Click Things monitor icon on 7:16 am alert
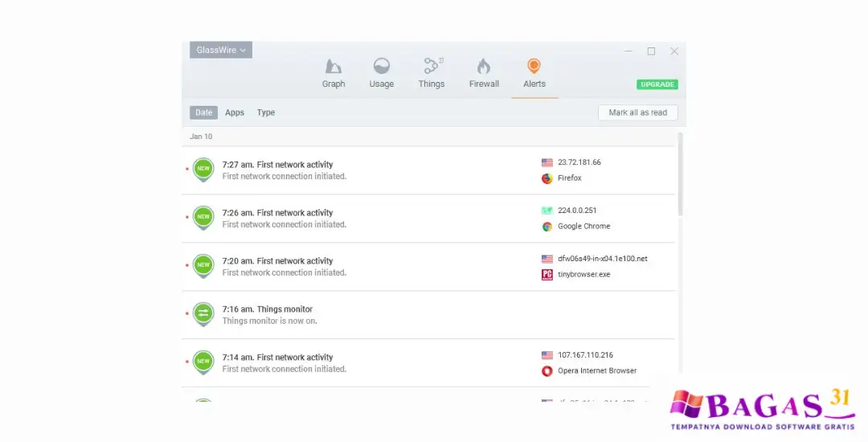The height and width of the screenshot is (442, 868). (203, 313)
